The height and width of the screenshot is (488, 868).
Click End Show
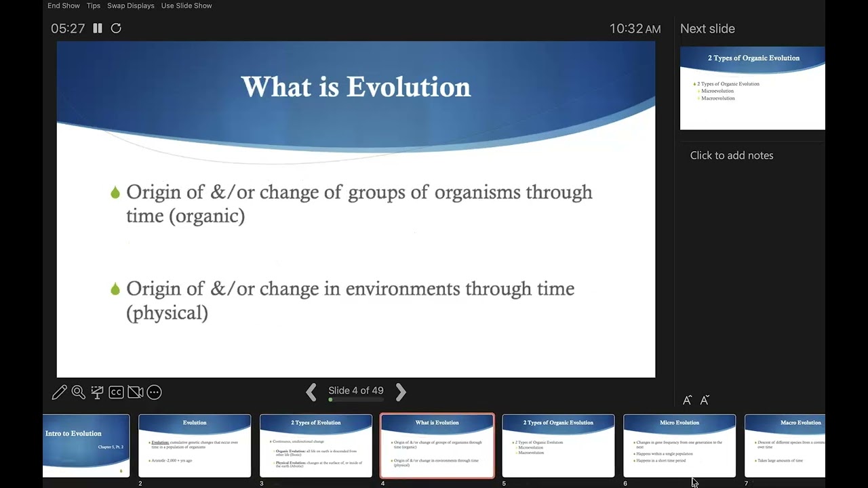click(x=64, y=5)
